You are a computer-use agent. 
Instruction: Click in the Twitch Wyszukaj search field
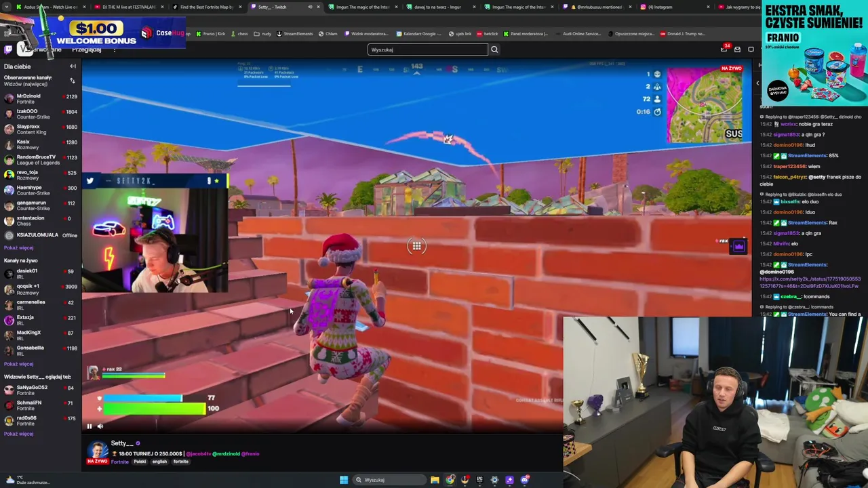(427, 49)
